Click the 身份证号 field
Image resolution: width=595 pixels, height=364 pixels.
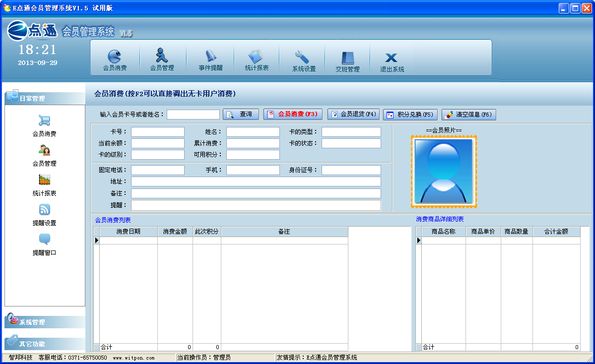coord(351,170)
